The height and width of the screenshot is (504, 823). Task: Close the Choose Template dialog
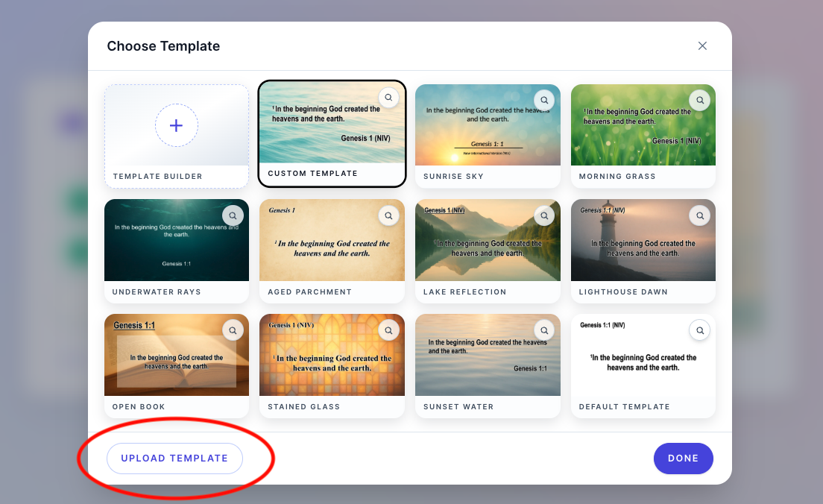tap(702, 46)
